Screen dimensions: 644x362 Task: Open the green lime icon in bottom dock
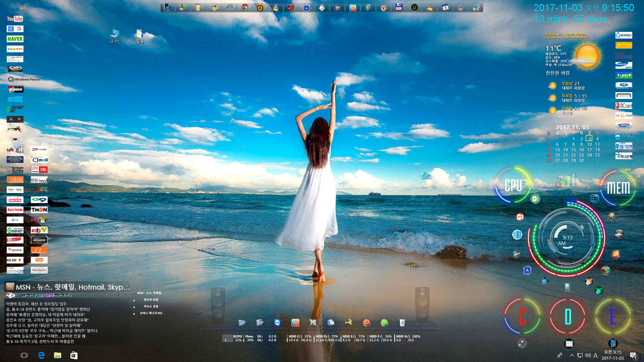tap(384, 322)
